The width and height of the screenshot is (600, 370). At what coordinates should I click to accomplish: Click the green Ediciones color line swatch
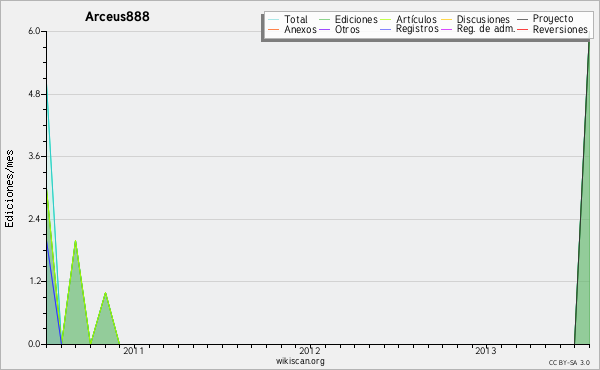click(x=324, y=19)
